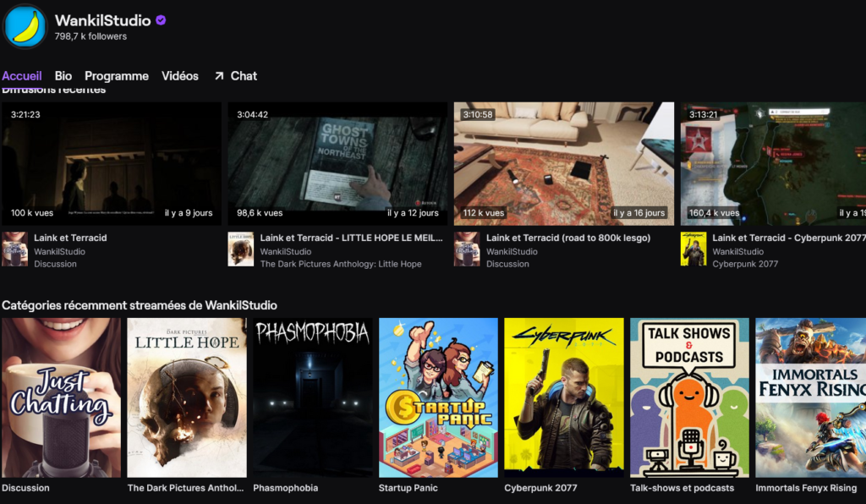Image resolution: width=866 pixels, height=504 pixels.
Task: Play the 3:10:58 living room video thumbnail
Action: [x=564, y=163]
